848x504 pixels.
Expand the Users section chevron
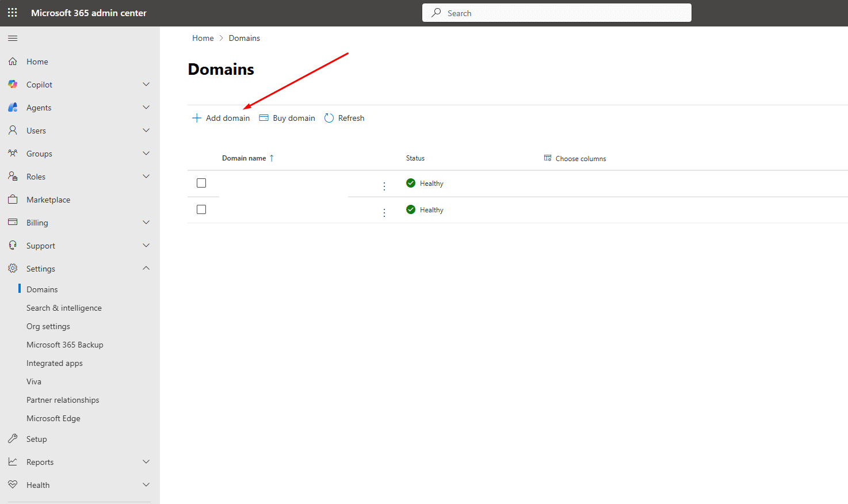tap(146, 131)
